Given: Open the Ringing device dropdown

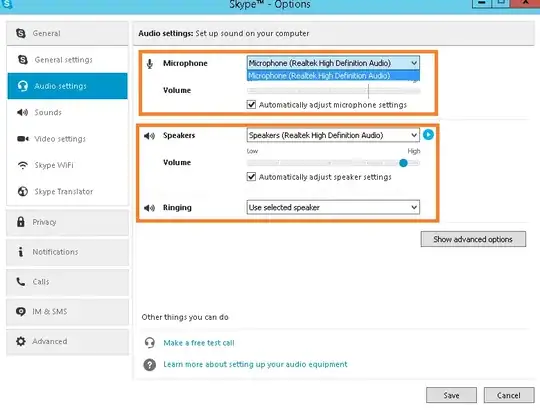Looking at the screenshot, I should coord(333,207).
